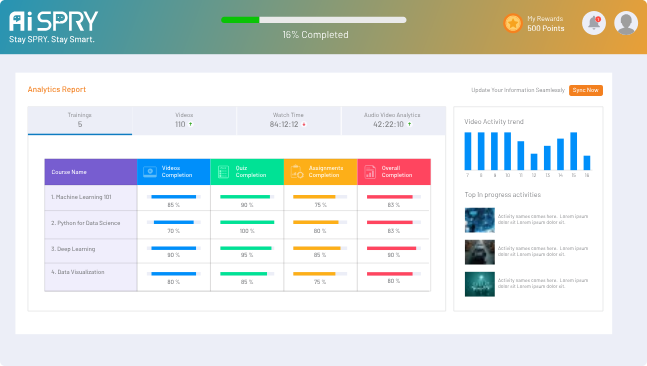Click the Sync Now button

586,90
